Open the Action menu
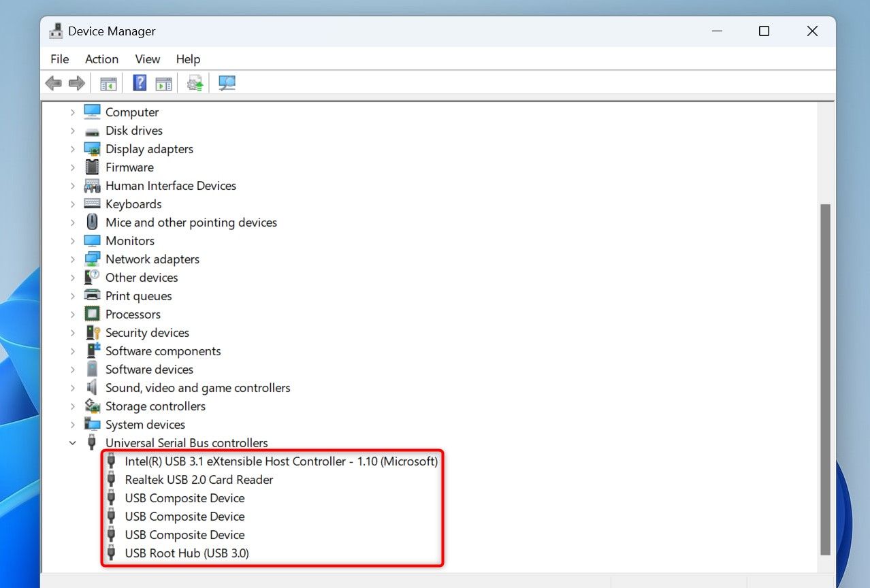Viewport: 870px width, 588px height. 101,59
